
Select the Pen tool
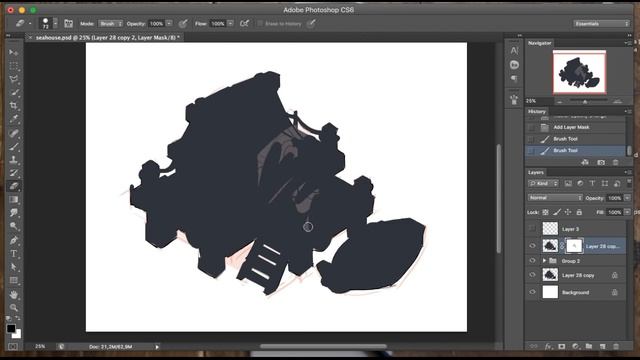click(13, 240)
